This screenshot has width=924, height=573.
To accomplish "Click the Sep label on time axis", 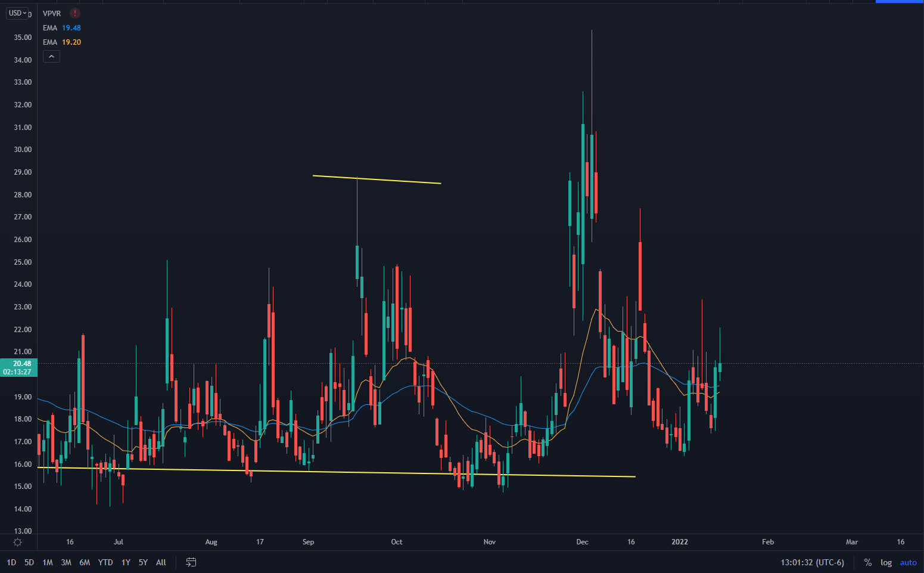I will click(x=308, y=542).
